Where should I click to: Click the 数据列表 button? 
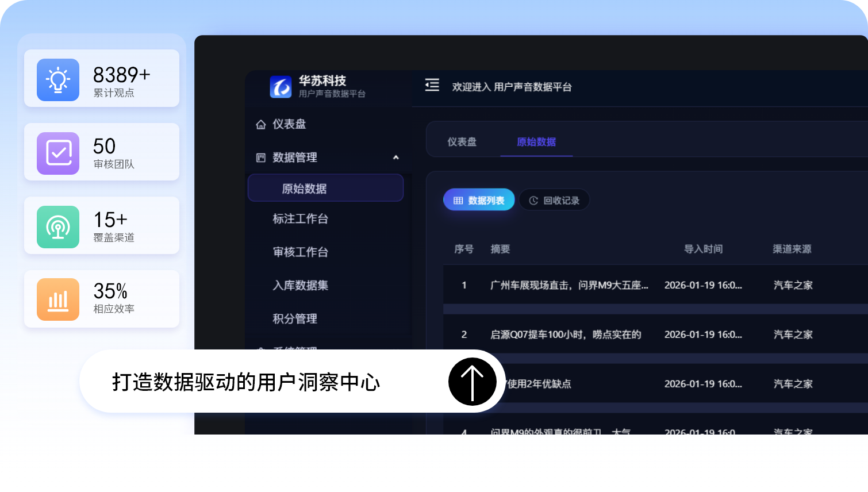(479, 200)
